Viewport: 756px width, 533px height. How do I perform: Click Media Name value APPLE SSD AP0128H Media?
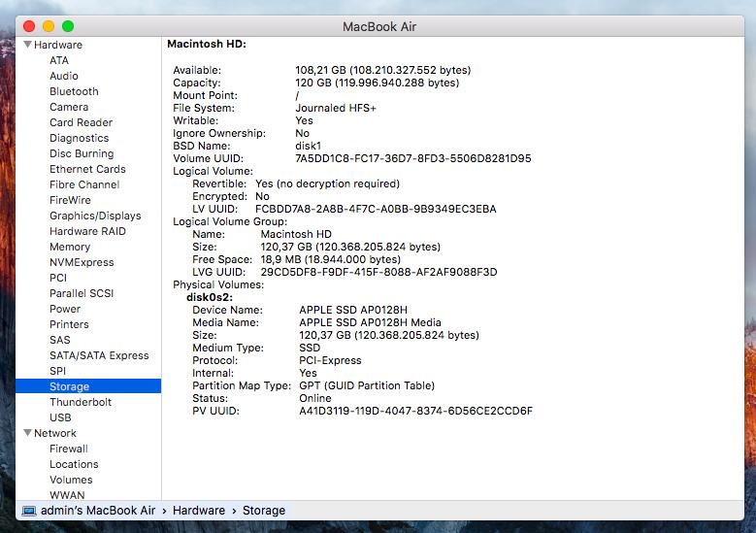point(370,322)
